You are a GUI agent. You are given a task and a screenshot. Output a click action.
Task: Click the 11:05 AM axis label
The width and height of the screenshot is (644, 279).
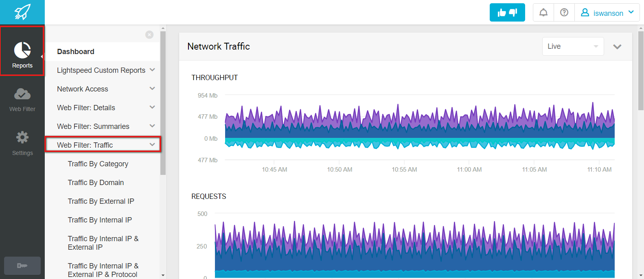534,170
